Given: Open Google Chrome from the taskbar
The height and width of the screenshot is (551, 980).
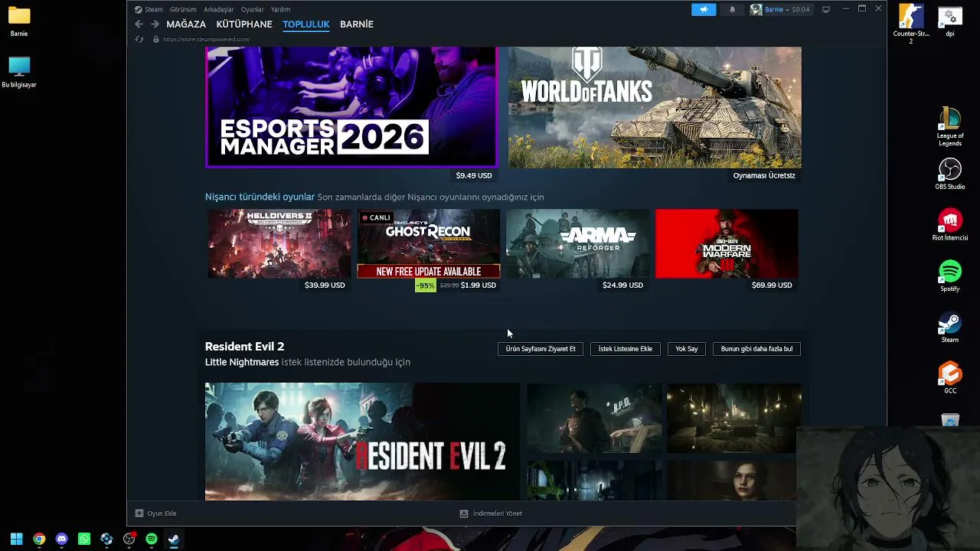Looking at the screenshot, I should 39,539.
